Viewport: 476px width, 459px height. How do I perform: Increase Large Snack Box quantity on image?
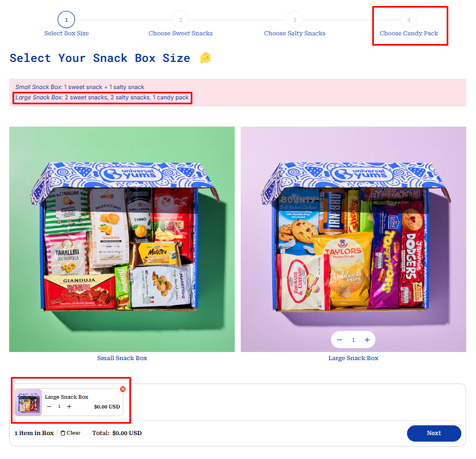point(367,340)
